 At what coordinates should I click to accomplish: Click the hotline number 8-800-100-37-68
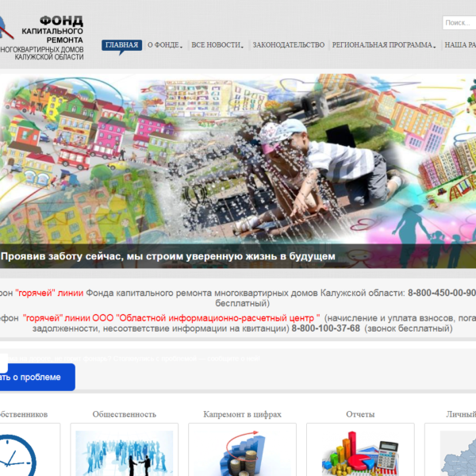(x=326, y=328)
